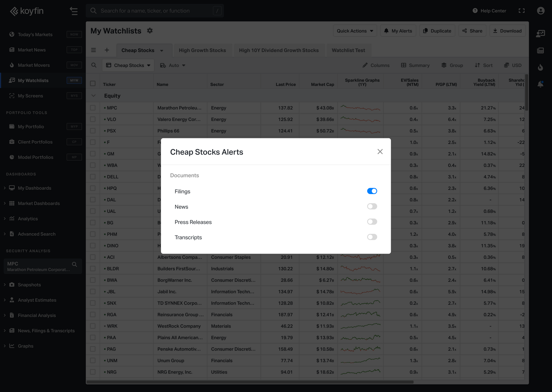Image resolution: width=552 pixels, height=392 pixels.
Task: Click the MPC security analysis box
Action: coord(43,266)
